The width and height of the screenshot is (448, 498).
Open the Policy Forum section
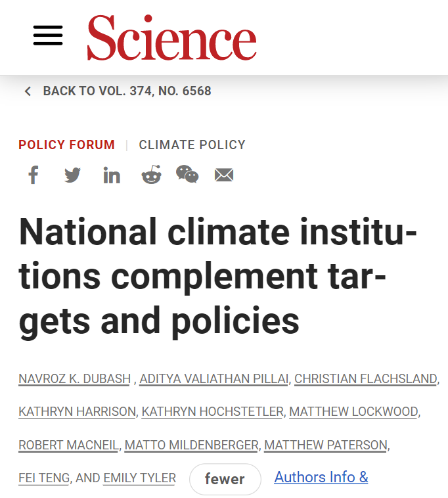tap(67, 145)
